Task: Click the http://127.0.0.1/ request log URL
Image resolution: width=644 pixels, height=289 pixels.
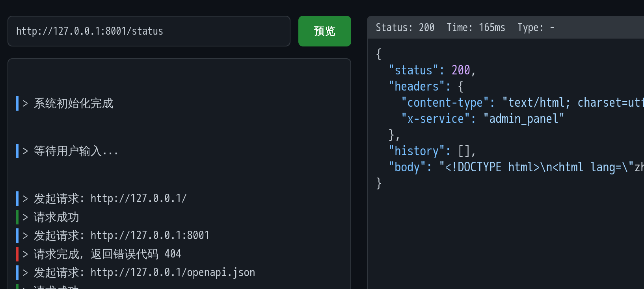Action: (138, 198)
